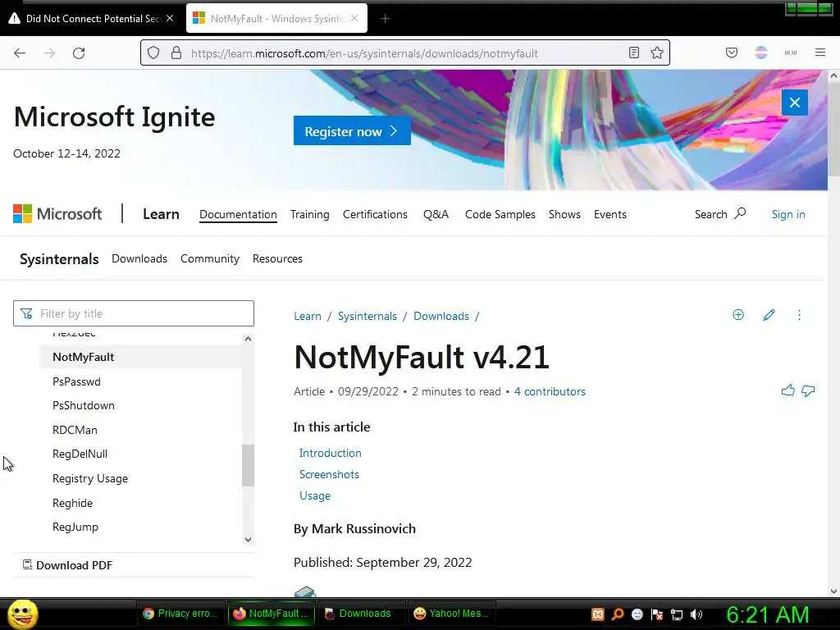Open Sysinternals Downloads section link

point(139,258)
